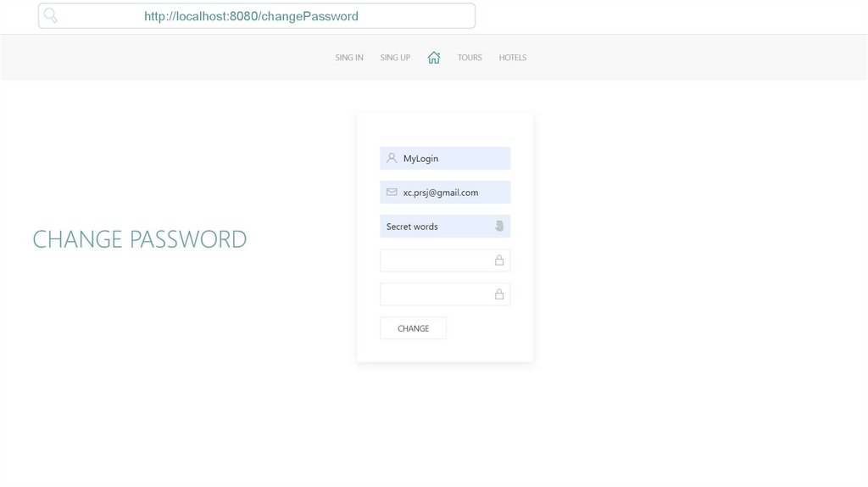Click the magnifier icon in the address bar
Image resolution: width=868 pixels, height=487 pixels.
click(x=51, y=15)
